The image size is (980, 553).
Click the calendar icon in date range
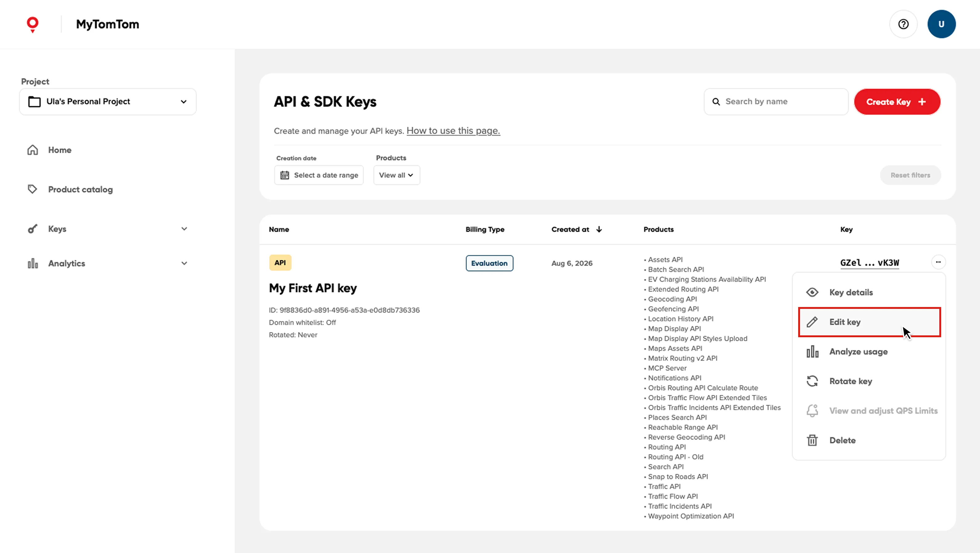click(284, 175)
